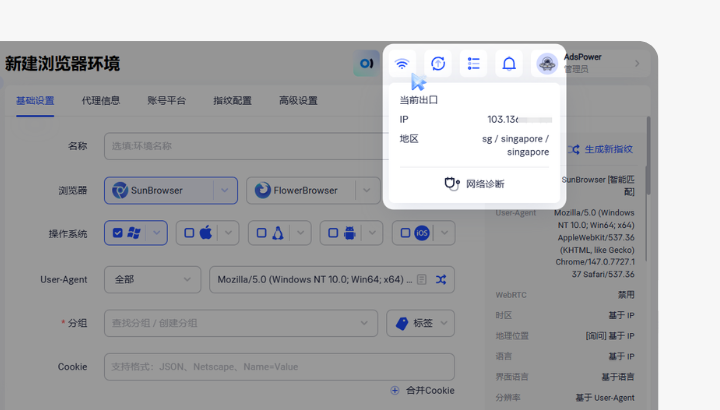Open the Android version dropdown arrow
The height and width of the screenshot is (410, 720).
pos(372,233)
